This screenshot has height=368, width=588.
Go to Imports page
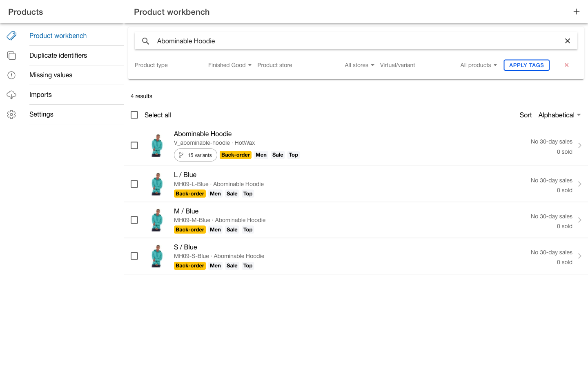click(40, 94)
